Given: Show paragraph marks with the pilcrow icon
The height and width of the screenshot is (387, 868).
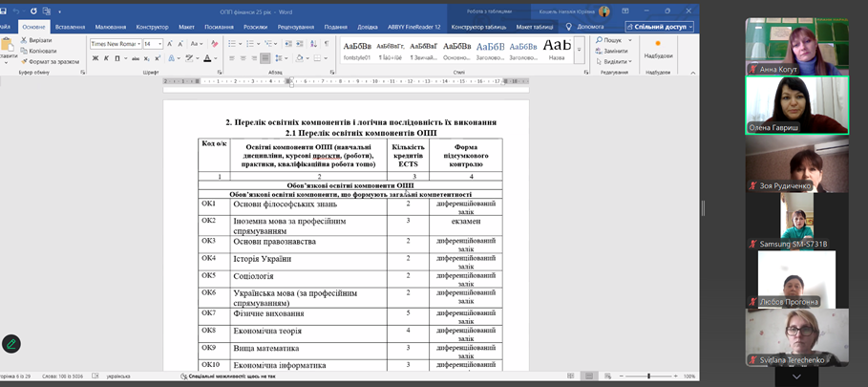Looking at the screenshot, I should (x=326, y=44).
